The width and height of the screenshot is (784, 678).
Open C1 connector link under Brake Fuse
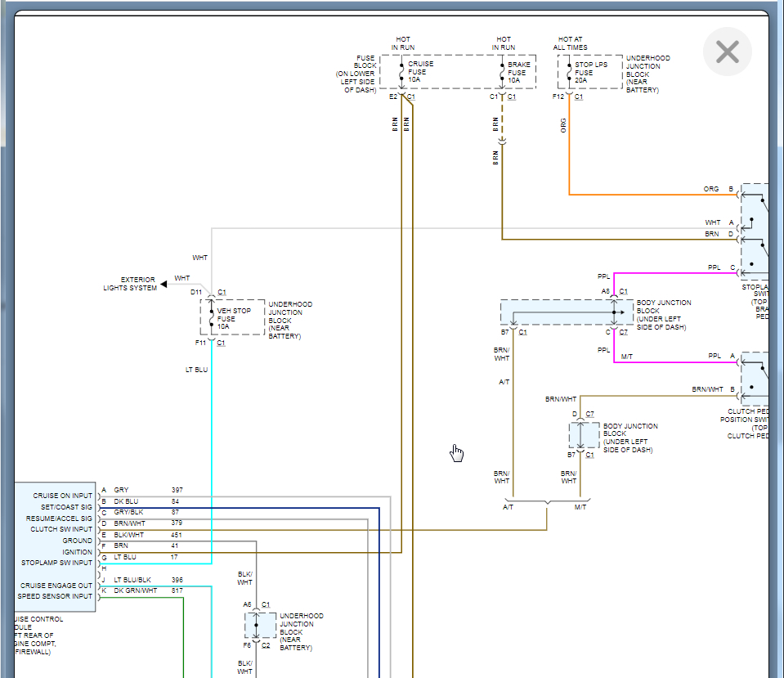(512, 97)
